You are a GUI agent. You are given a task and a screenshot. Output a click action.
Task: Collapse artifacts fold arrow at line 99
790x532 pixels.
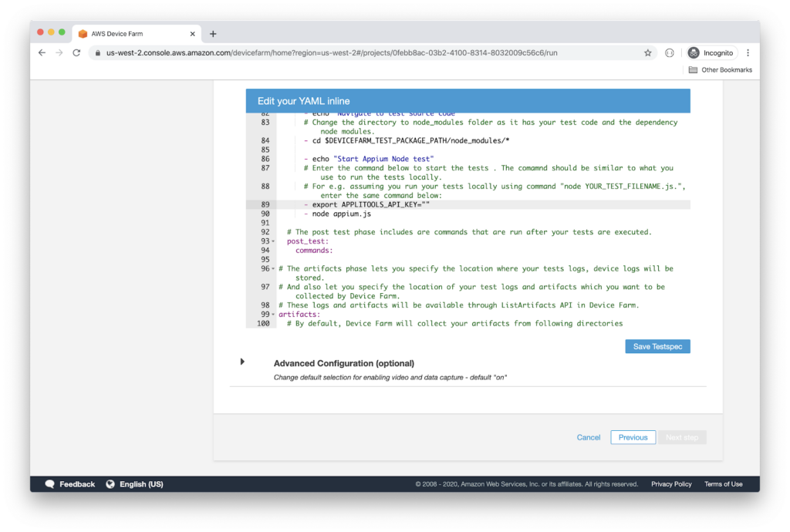[x=273, y=315]
